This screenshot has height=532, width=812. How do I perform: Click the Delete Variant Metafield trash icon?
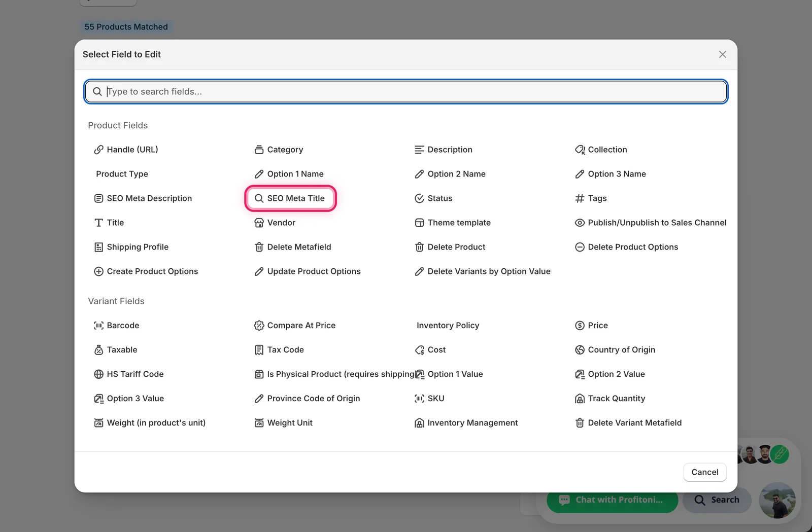[x=580, y=423]
